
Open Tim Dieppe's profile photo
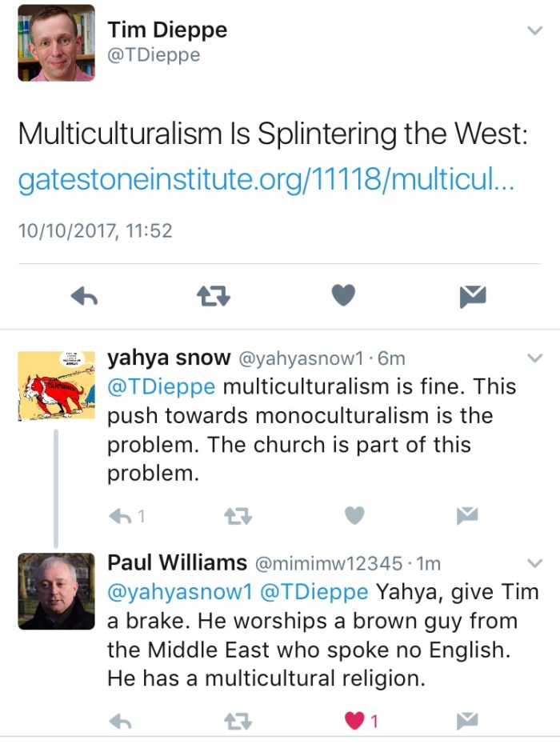[56, 43]
